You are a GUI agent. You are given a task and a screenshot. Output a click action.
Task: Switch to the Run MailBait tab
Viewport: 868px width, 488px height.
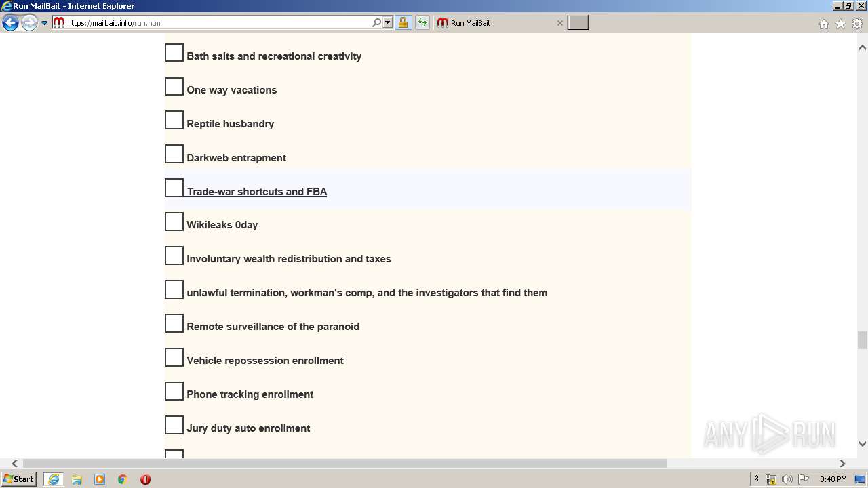click(500, 23)
